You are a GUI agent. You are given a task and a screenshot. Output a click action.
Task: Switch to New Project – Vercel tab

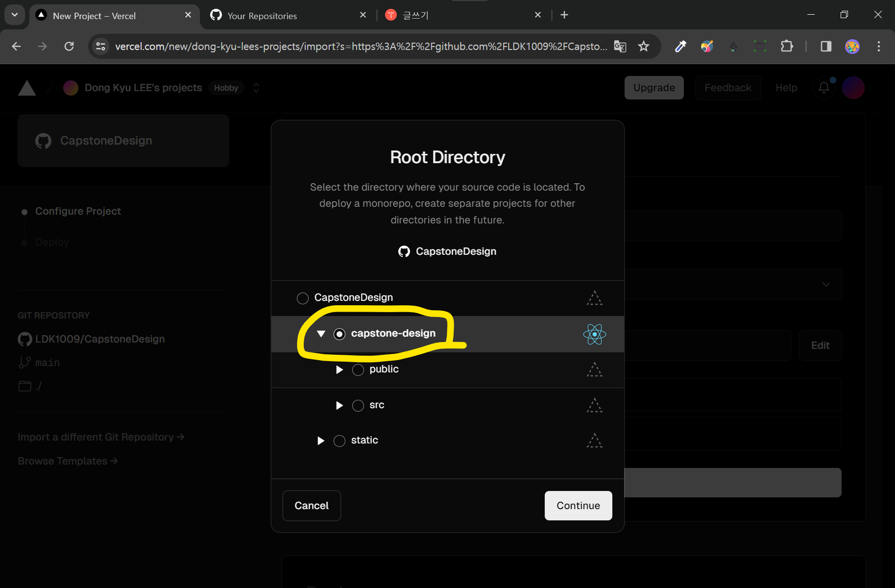(x=114, y=16)
